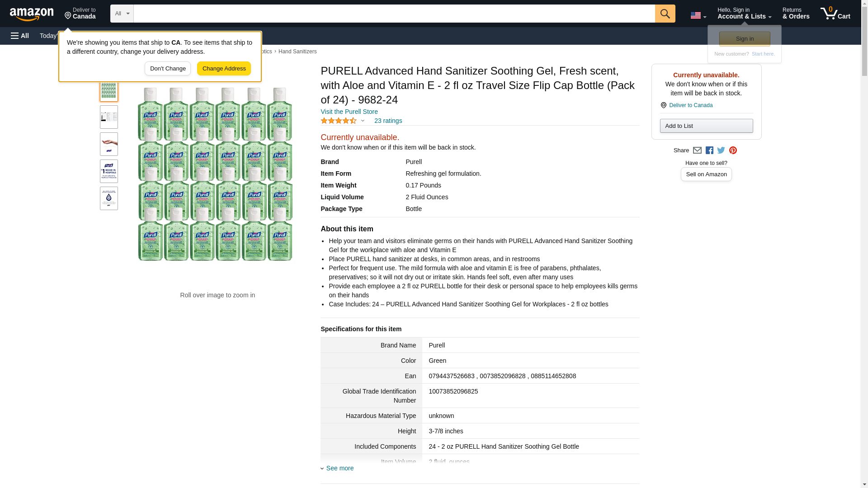The height and width of the screenshot is (488, 868).
Task: Select the hand with sanitizer thumbnail
Action: tap(109, 144)
